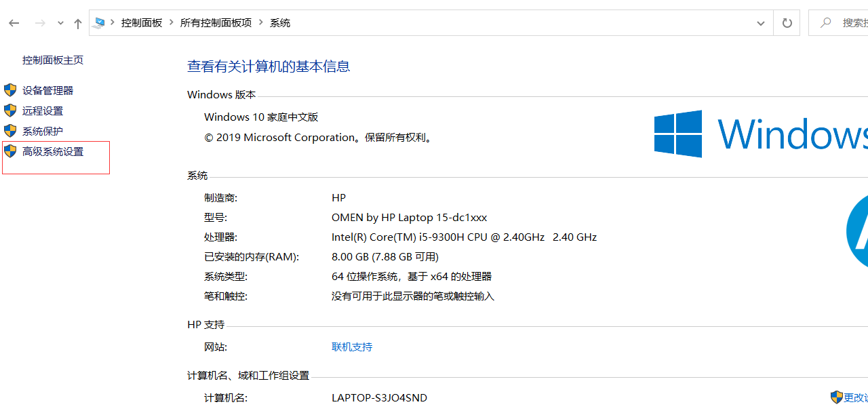
Task: Open the recent locations dropdown arrow
Action: [x=60, y=23]
